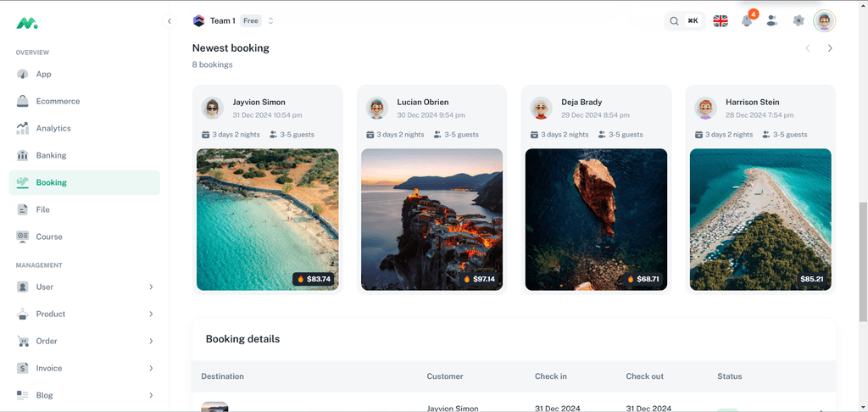The width and height of the screenshot is (868, 412).
Task: Open Course in the sidebar
Action: pos(84,237)
